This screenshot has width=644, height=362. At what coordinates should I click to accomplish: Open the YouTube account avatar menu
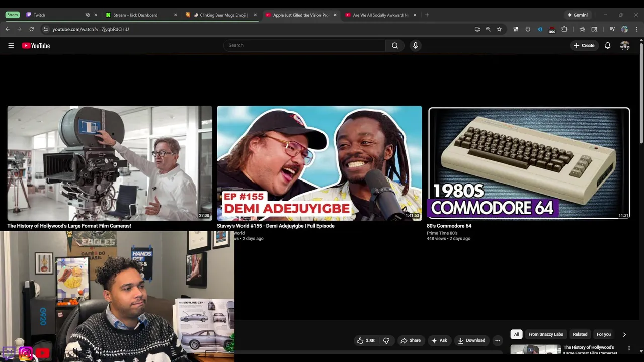click(x=625, y=45)
